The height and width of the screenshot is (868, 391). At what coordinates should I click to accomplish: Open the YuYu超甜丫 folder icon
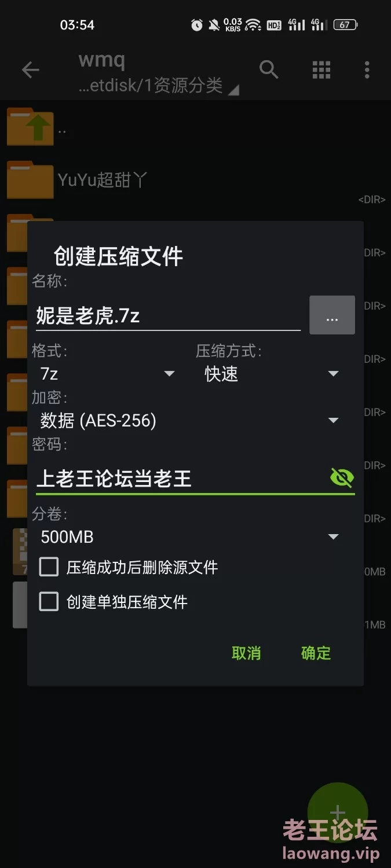[31, 179]
